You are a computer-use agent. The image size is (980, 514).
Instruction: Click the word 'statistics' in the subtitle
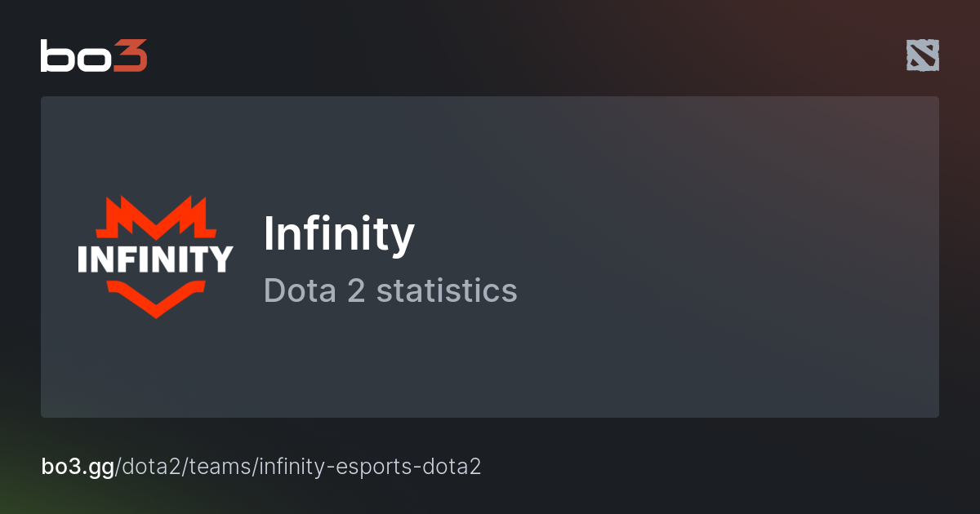pyautogui.click(x=447, y=290)
